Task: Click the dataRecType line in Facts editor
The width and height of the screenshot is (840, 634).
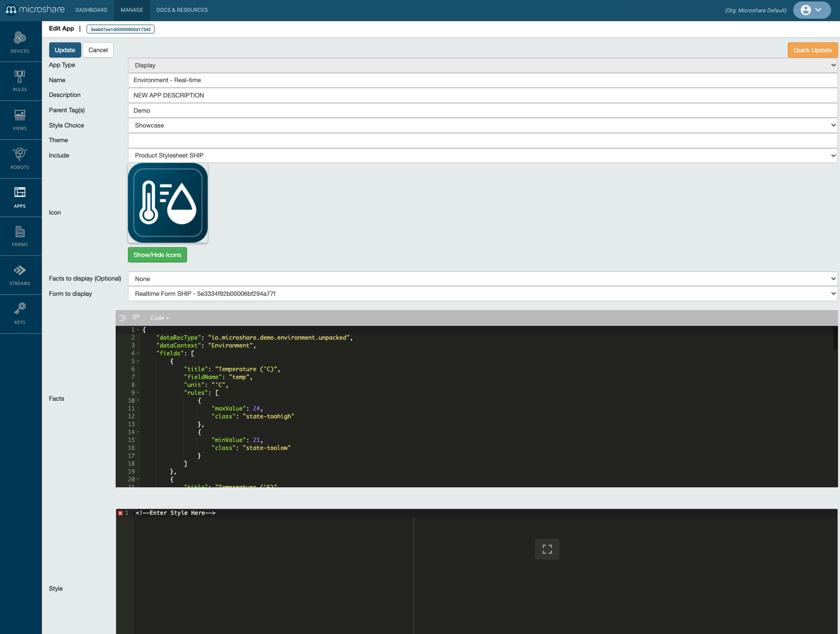Action: coord(254,338)
